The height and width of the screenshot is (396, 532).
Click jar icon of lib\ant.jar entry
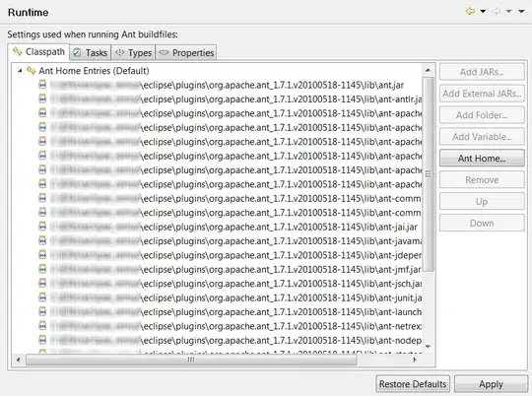42,84
